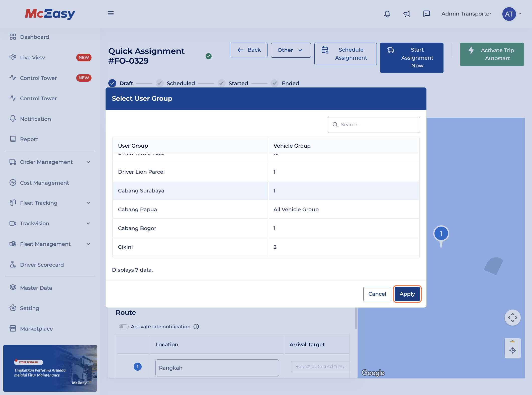This screenshot has height=395, width=532.
Task: Open the notifications bell icon
Action: (387, 14)
